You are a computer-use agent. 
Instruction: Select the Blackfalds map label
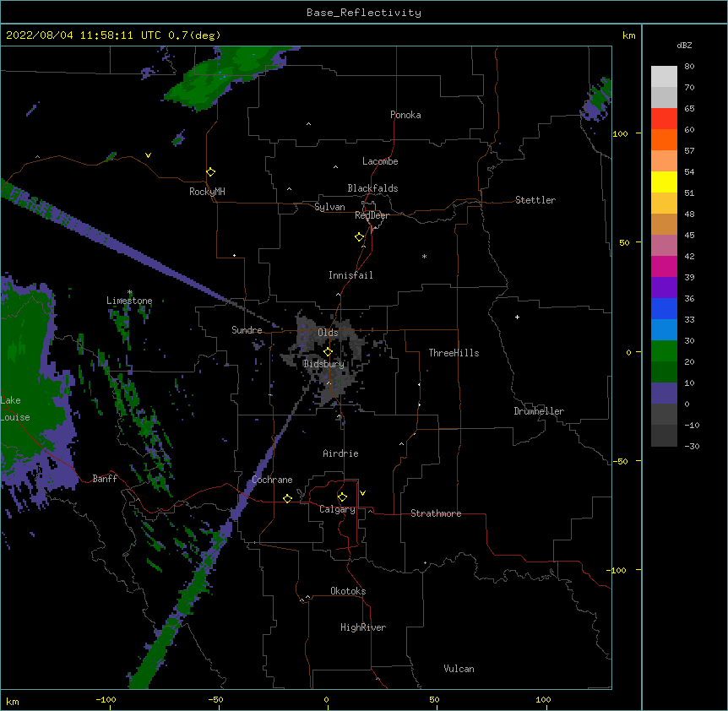(x=372, y=188)
